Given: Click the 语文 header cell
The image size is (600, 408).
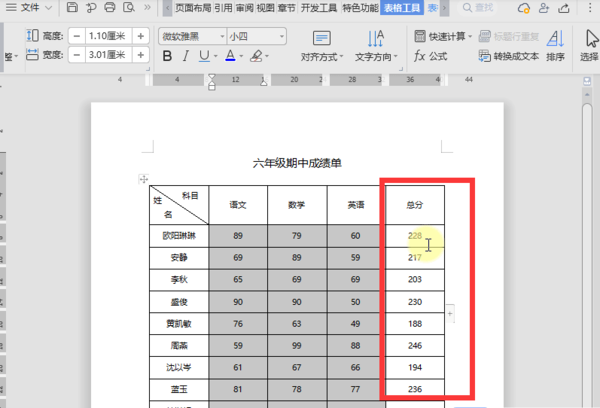Looking at the screenshot, I should click(238, 205).
